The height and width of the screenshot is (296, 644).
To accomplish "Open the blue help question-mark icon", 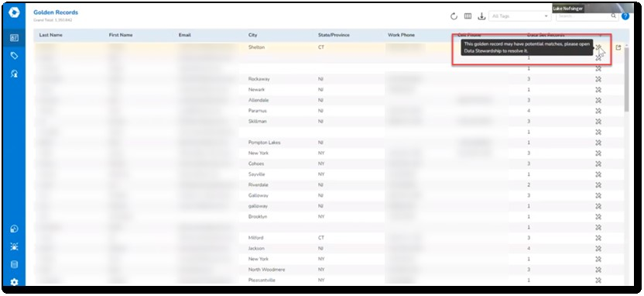I will coord(625,16).
